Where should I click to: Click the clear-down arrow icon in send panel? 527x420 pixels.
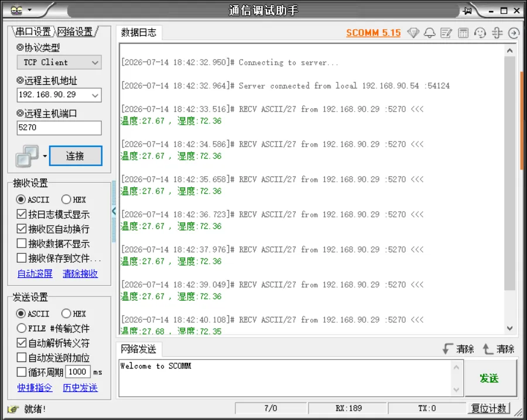(448, 349)
